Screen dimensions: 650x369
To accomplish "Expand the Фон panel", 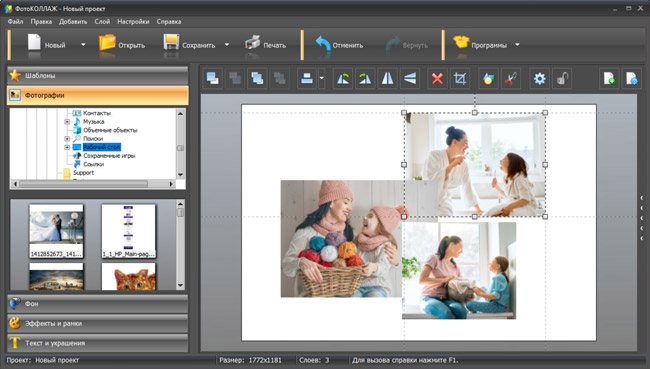I will [98, 304].
